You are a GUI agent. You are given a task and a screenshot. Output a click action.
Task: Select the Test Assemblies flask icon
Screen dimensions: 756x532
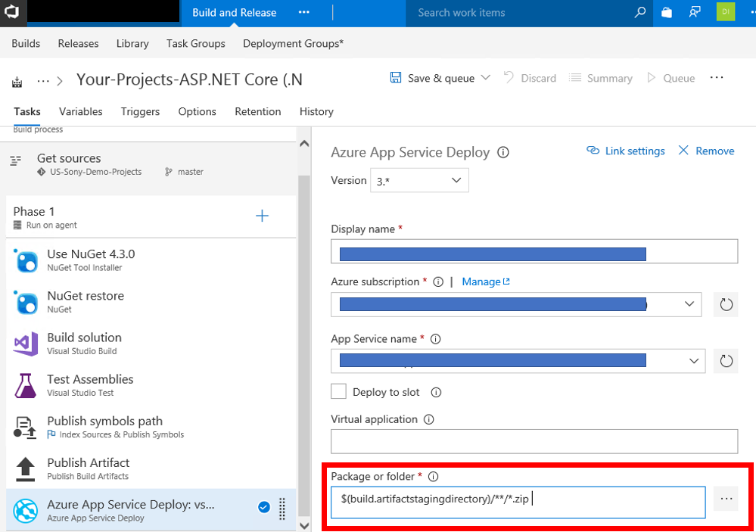(26, 386)
